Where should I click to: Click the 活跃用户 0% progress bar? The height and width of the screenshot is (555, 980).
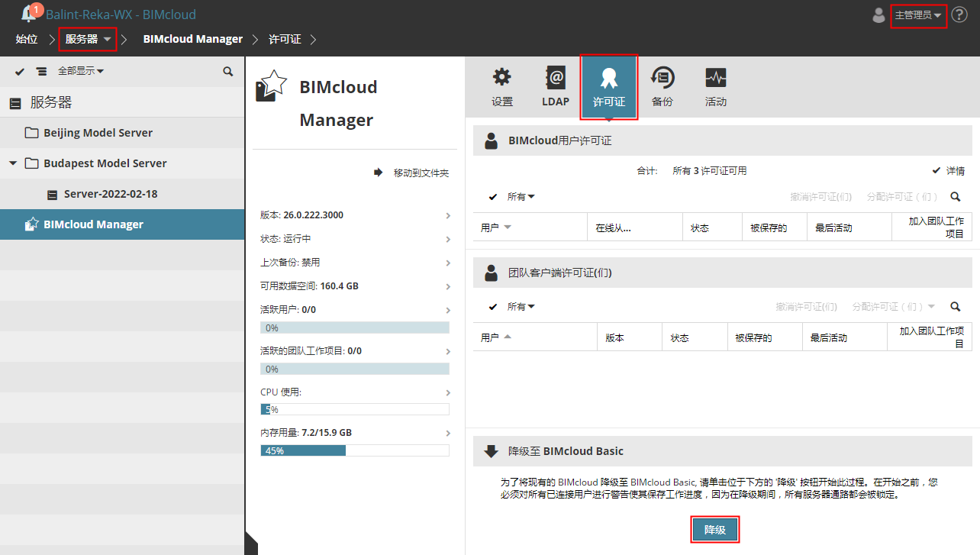pyautogui.click(x=355, y=328)
